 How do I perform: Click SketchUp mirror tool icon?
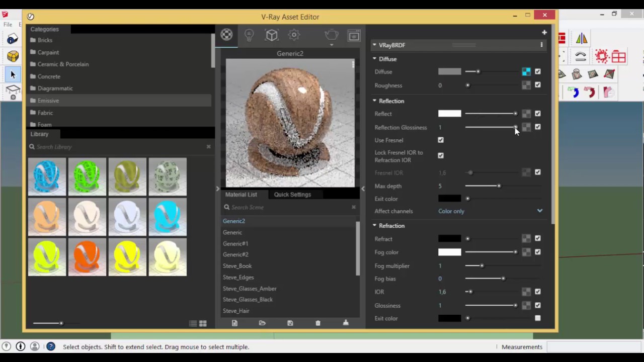coord(582,39)
